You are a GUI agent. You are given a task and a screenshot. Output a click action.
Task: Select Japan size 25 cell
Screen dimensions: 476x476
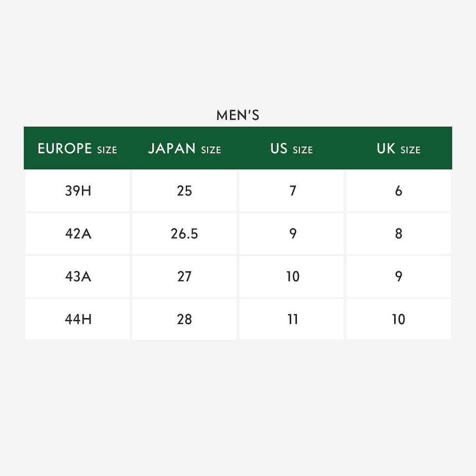pos(185,191)
